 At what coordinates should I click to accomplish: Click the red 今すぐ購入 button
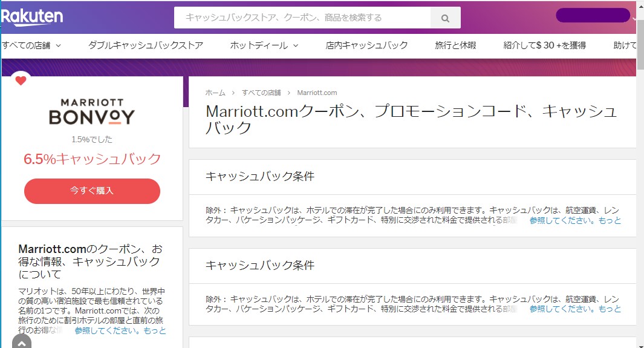point(92,191)
